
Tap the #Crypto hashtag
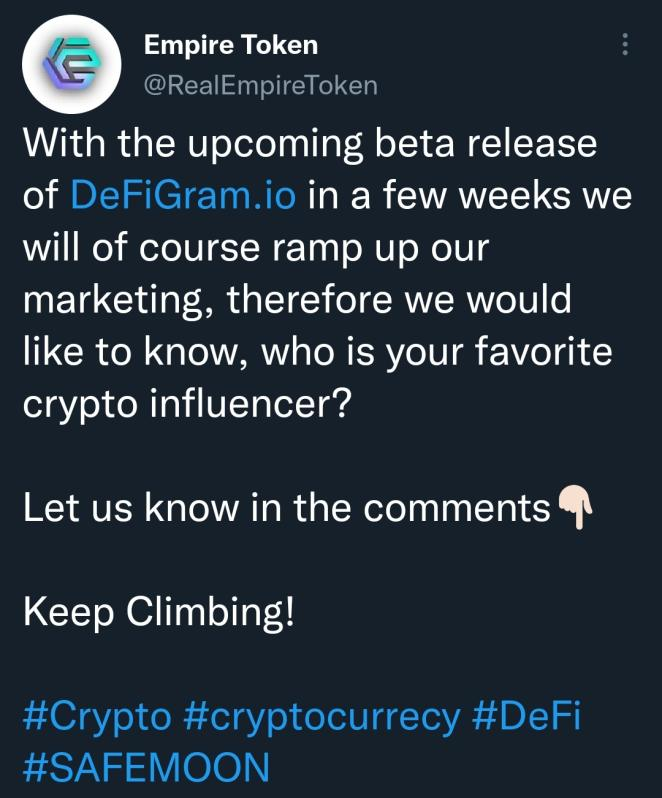[97, 718]
